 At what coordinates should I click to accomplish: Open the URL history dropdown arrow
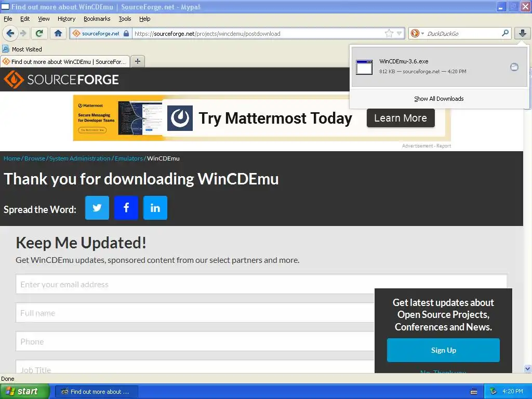pos(400,33)
